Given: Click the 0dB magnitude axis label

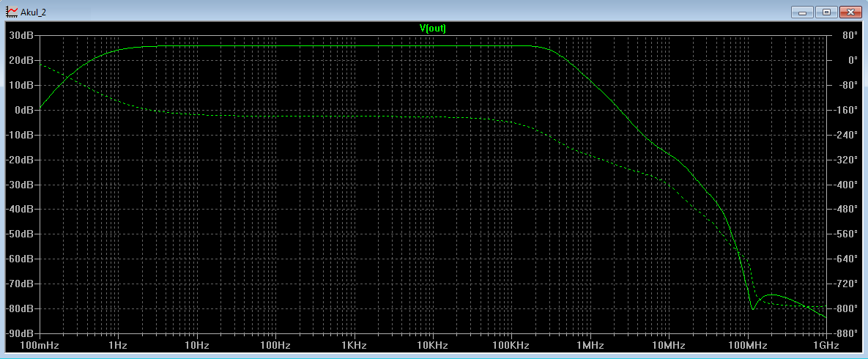Looking at the screenshot, I should pos(24,110).
